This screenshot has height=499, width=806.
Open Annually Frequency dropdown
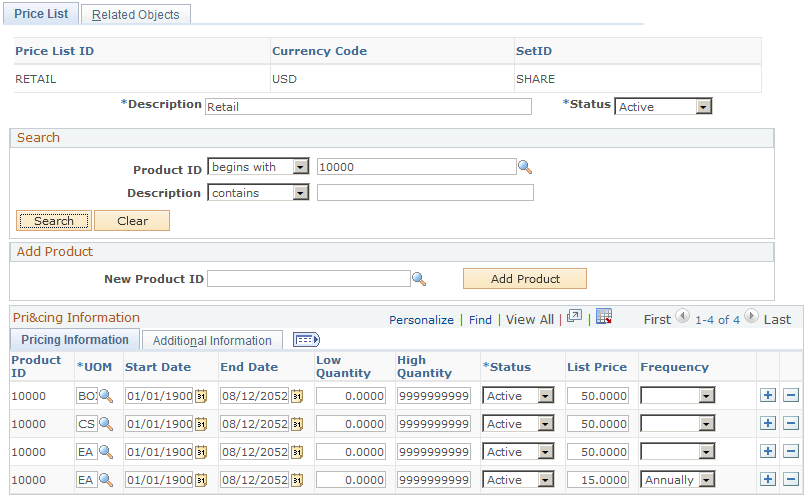click(707, 480)
